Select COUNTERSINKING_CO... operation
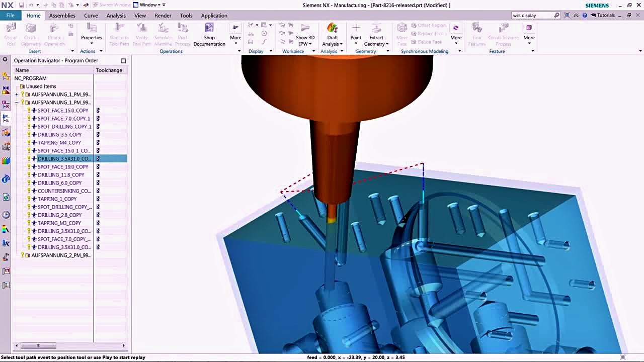The height and width of the screenshot is (362, 644). [64, 191]
